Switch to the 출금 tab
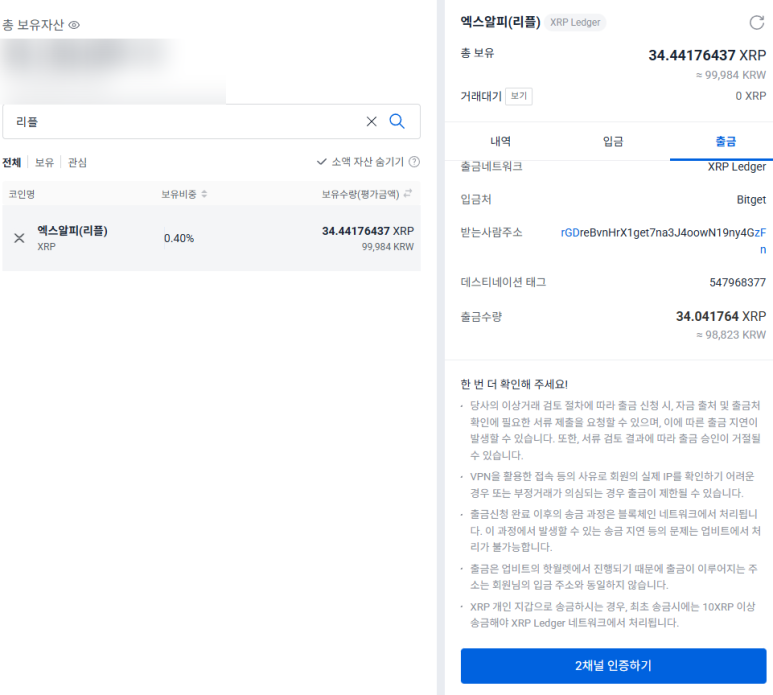Image resolution: width=773 pixels, height=695 pixels. tap(726, 141)
